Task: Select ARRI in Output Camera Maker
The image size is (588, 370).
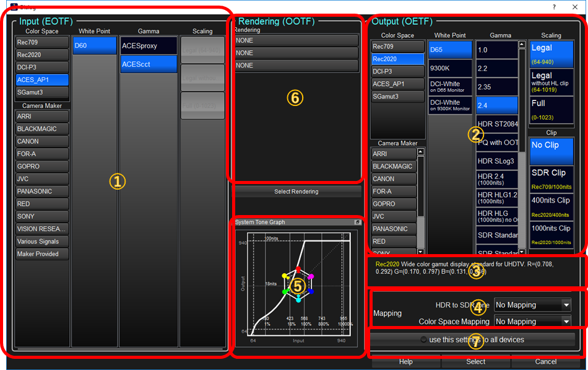Action: point(394,154)
